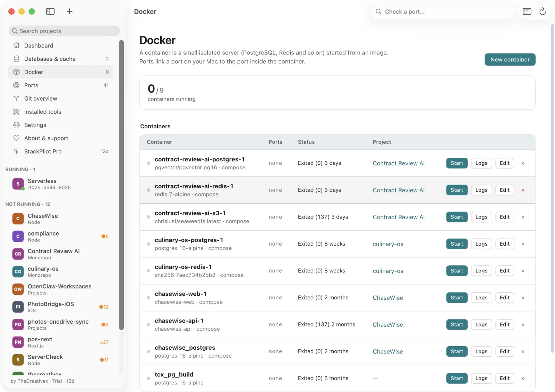Open culinary-os project link for culinary-os-redis-1
The height and width of the screenshot is (392, 555).
point(388,271)
